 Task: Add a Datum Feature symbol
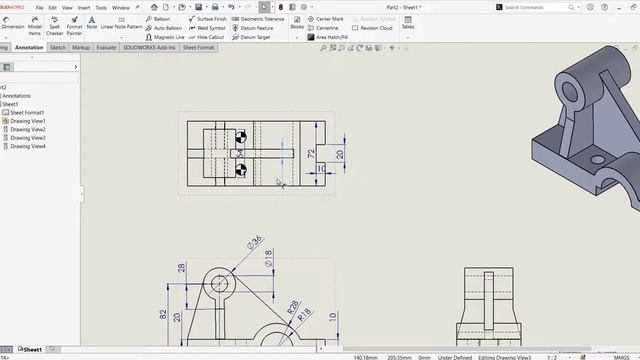click(x=253, y=28)
